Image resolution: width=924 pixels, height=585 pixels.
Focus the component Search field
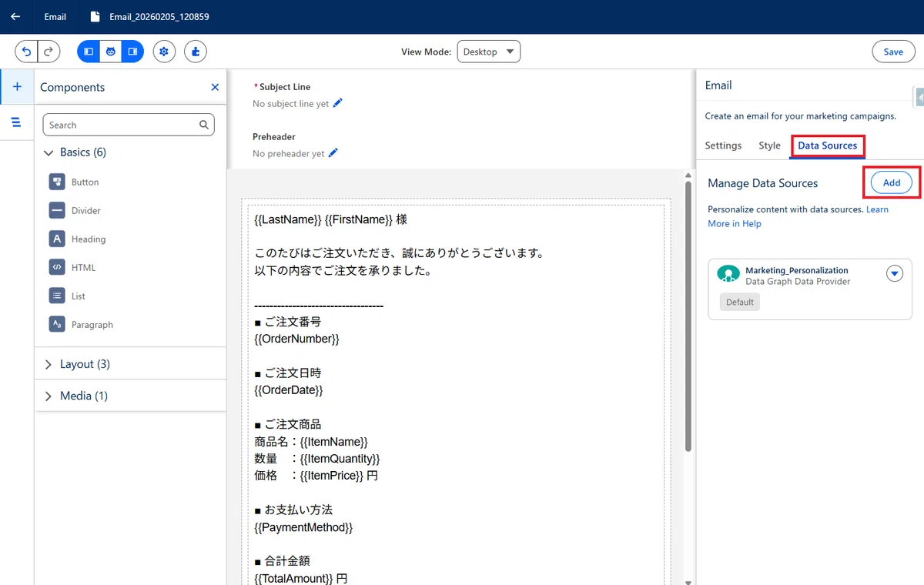coord(128,125)
